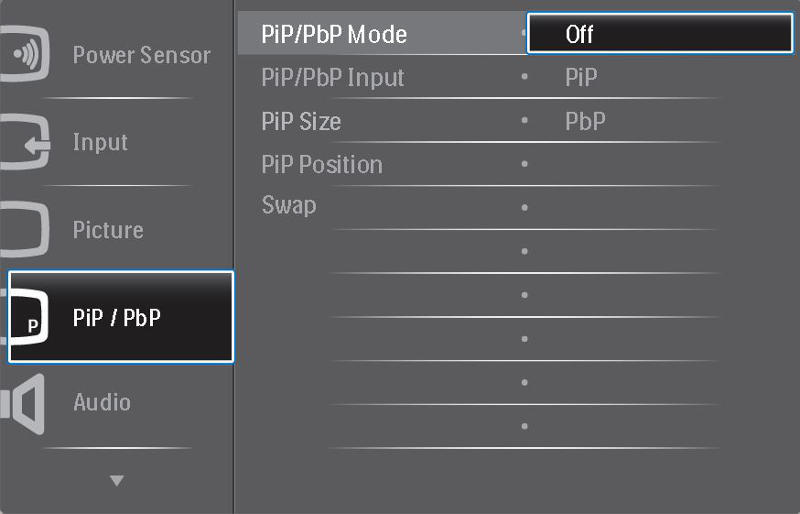This screenshot has height=514, width=800.
Task: Choose the PiP Size setting
Action: 301,121
